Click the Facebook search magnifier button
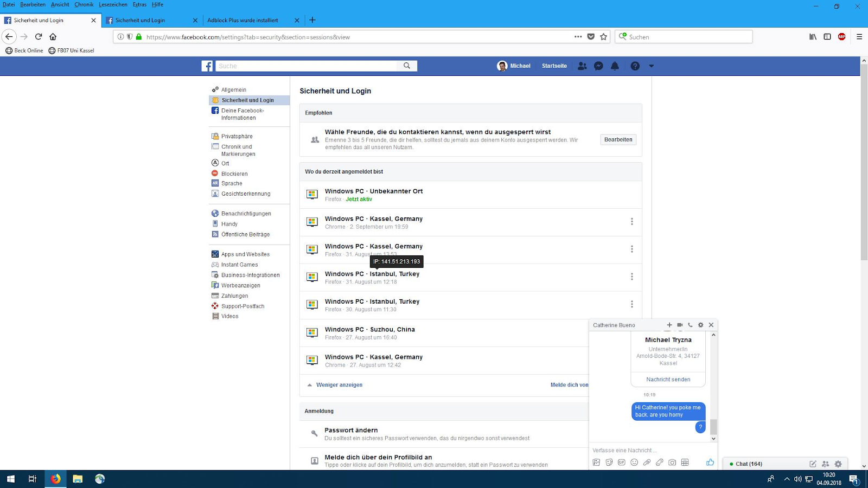 (407, 66)
